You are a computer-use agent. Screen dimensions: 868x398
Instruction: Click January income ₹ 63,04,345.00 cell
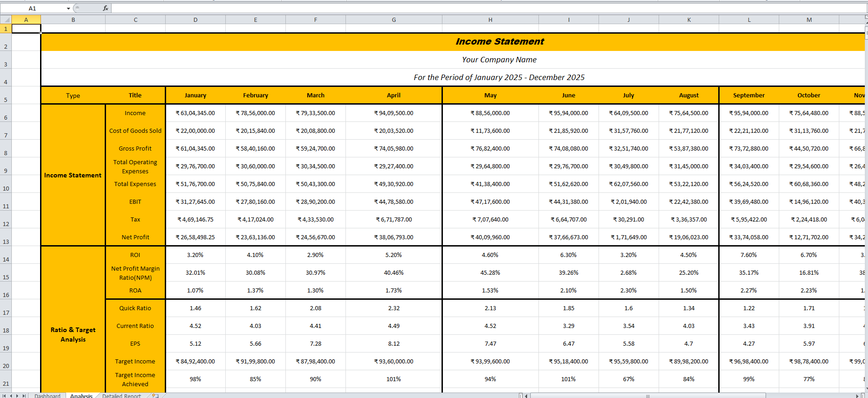click(195, 113)
